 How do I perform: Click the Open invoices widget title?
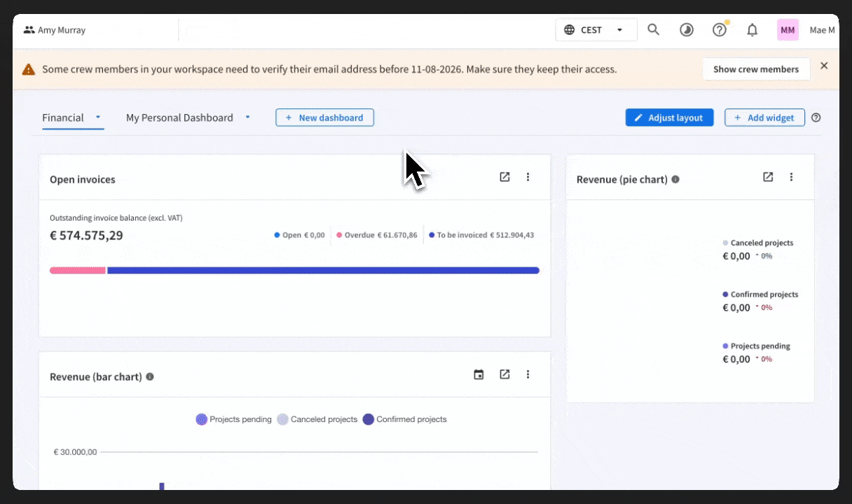(83, 180)
